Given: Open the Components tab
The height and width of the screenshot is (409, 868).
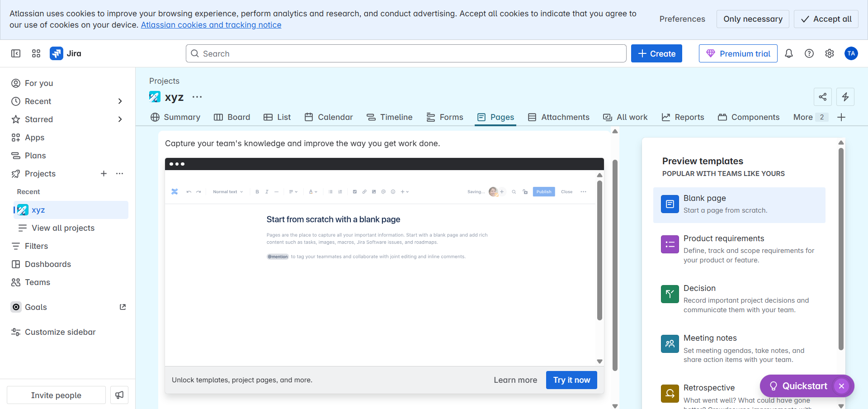Looking at the screenshot, I should coord(749,117).
